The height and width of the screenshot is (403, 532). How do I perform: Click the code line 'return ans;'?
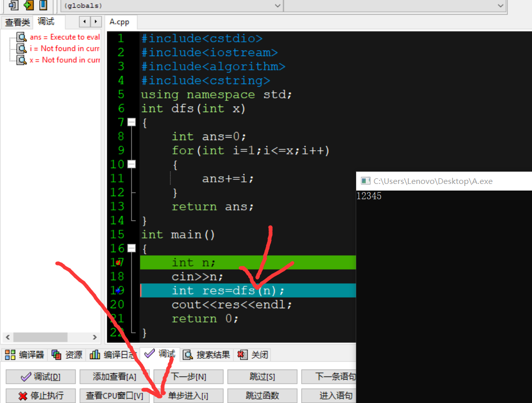(x=212, y=206)
